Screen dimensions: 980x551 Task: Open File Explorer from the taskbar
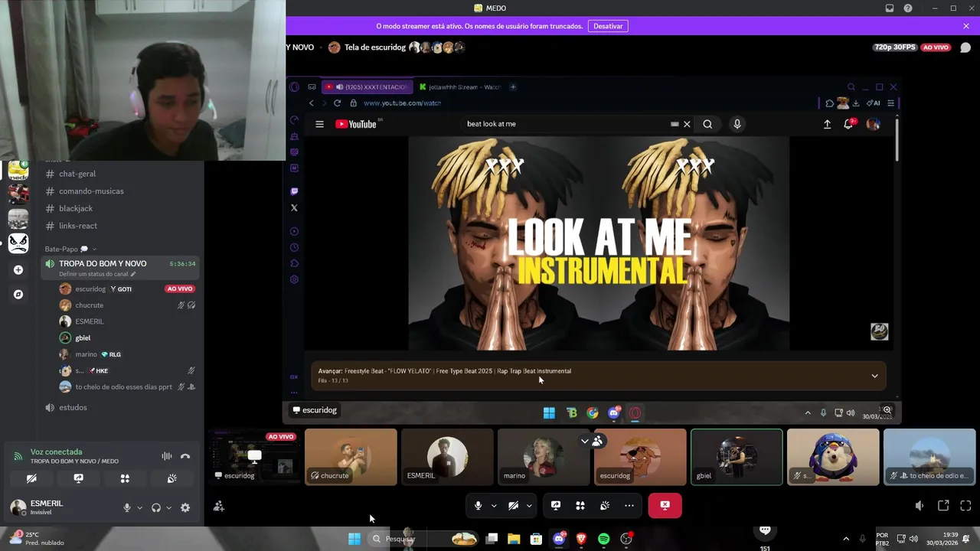[514, 539]
